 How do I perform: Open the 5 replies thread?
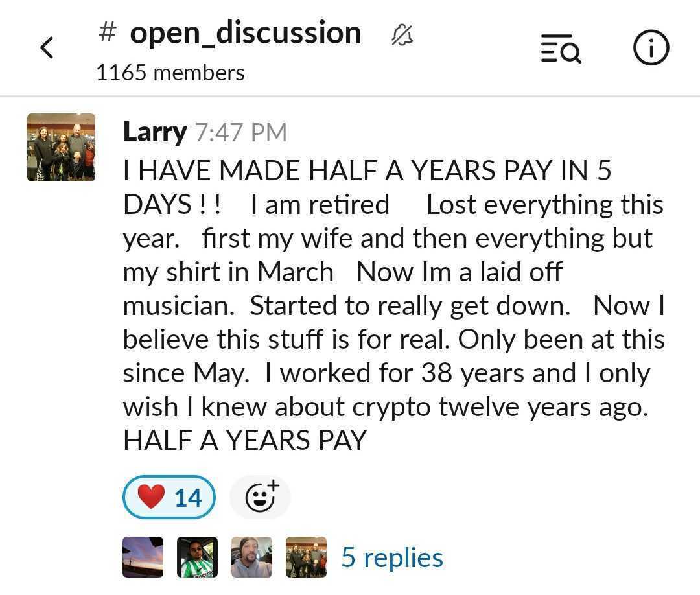pyautogui.click(x=392, y=557)
